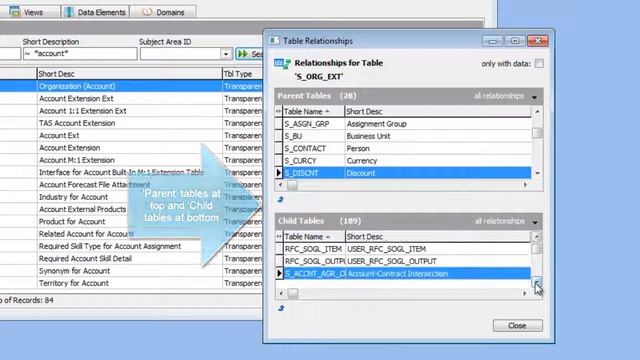Sort Child Tables by Table Name
Image resolution: width=640 pixels, height=360 pixels.
click(x=314, y=236)
